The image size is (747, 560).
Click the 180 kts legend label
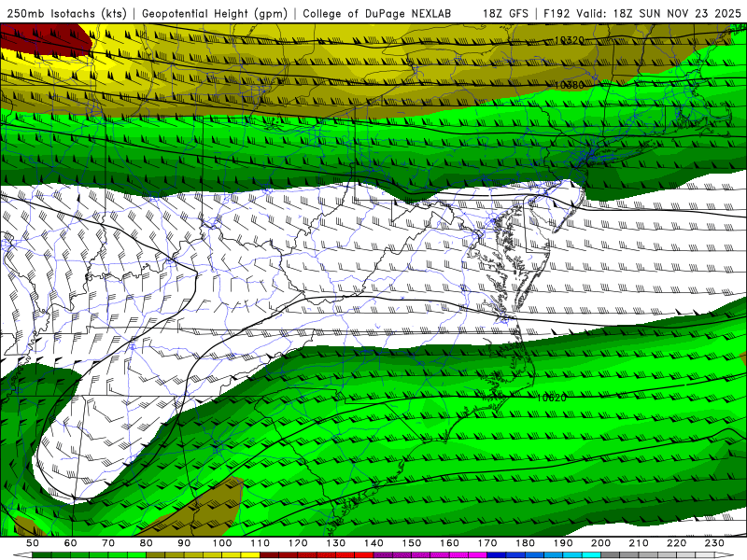coord(525,543)
